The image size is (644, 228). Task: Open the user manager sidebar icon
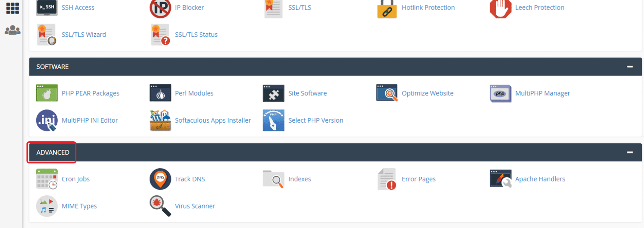[13, 30]
